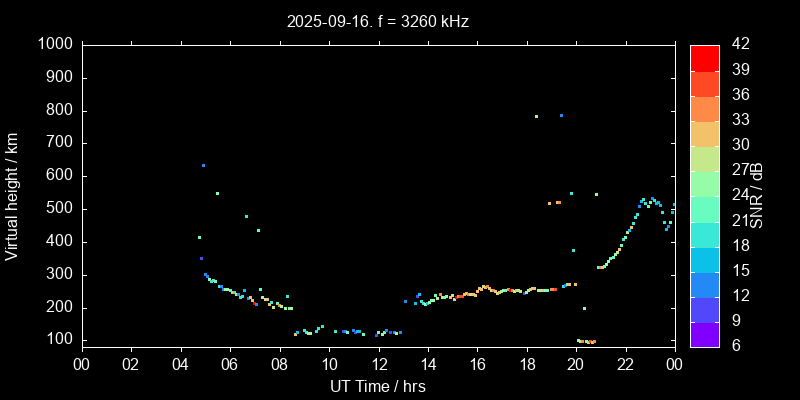800x400 pixels.
Task: Click the red 39–42 dB colorbar segment
Action: tap(705, 57)
